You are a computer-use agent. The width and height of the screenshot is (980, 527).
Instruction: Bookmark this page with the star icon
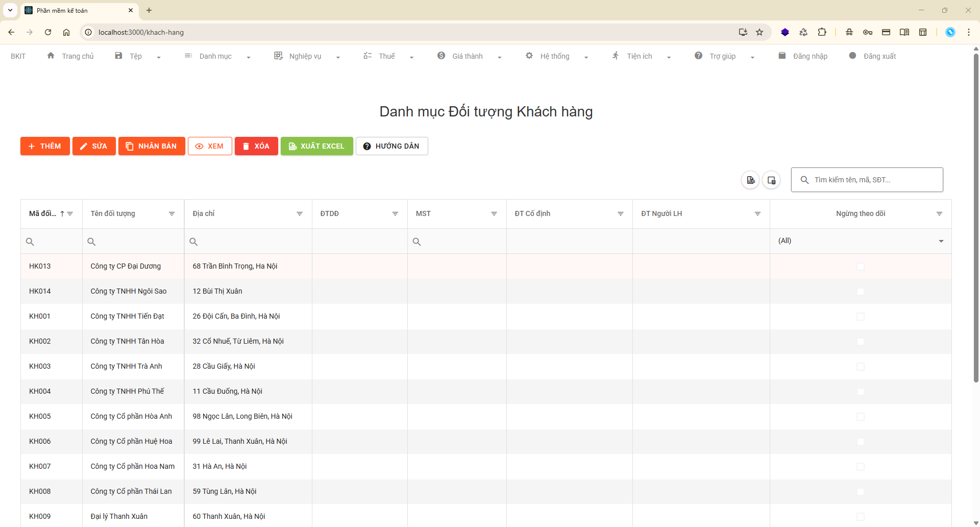(759, 32)
